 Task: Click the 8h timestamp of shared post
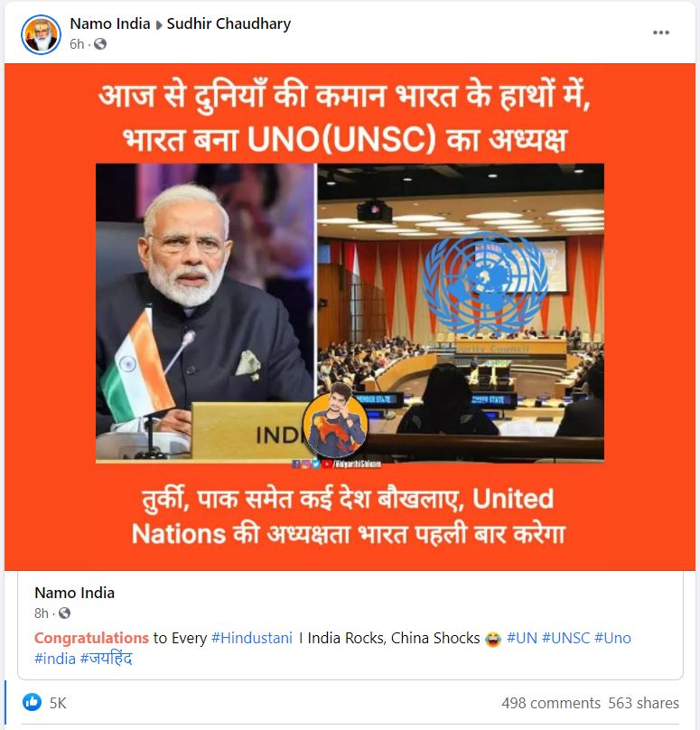42,613
